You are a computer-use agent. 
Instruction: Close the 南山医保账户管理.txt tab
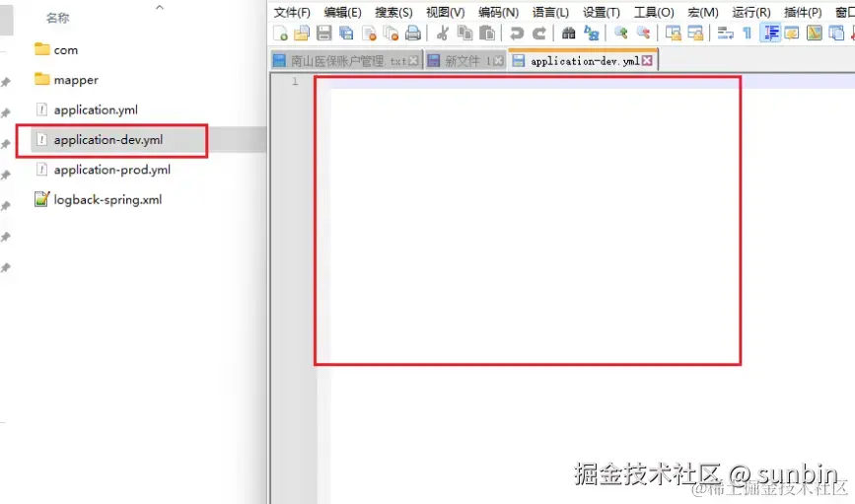[414, 61]
